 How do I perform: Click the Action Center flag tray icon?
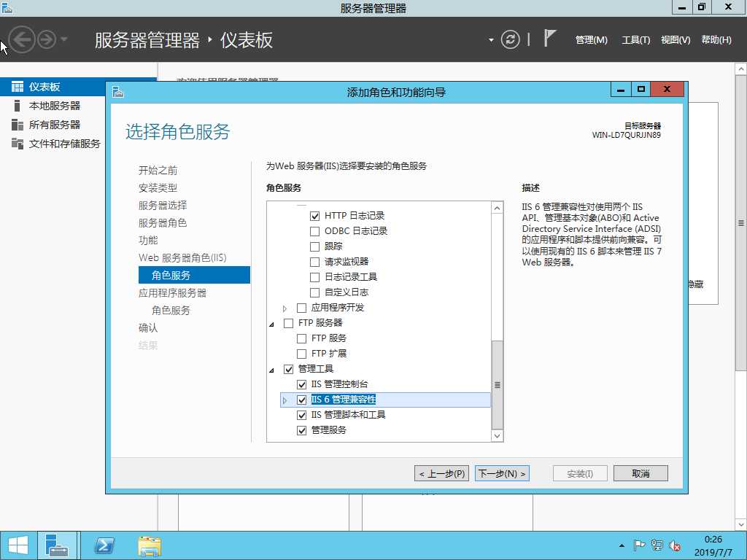click(639, 545)
